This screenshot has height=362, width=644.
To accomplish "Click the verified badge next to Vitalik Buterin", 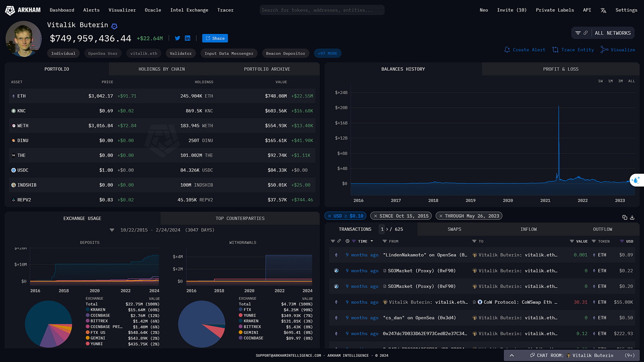I will point(114,26).
